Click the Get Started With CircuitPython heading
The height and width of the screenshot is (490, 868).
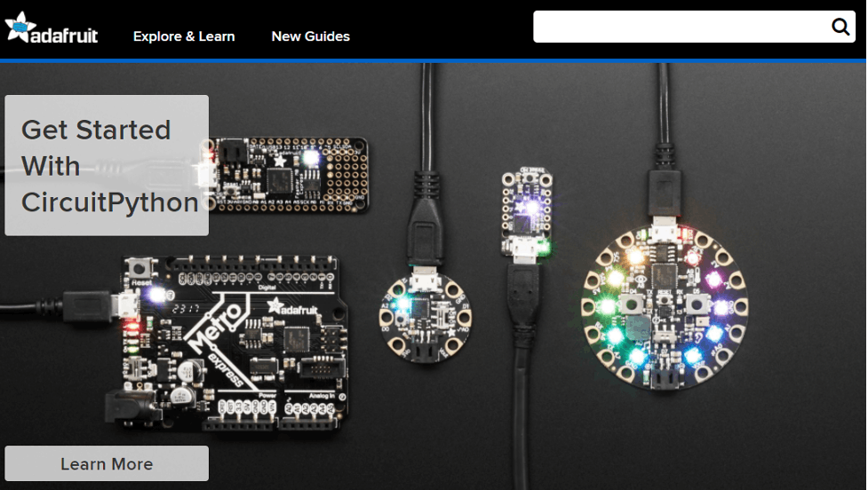point(109,166)
